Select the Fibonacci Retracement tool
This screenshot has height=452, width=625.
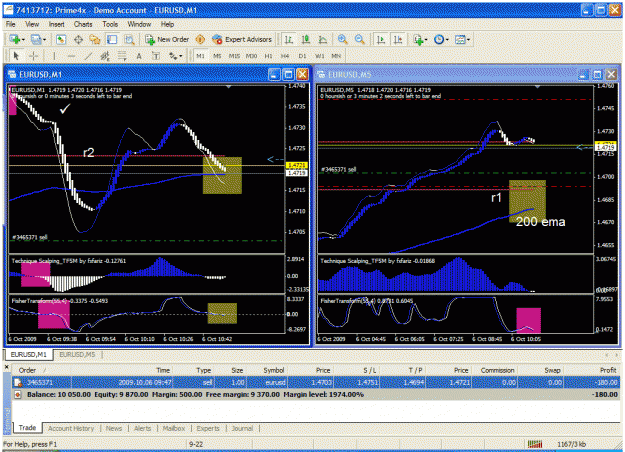coord(122,56)
